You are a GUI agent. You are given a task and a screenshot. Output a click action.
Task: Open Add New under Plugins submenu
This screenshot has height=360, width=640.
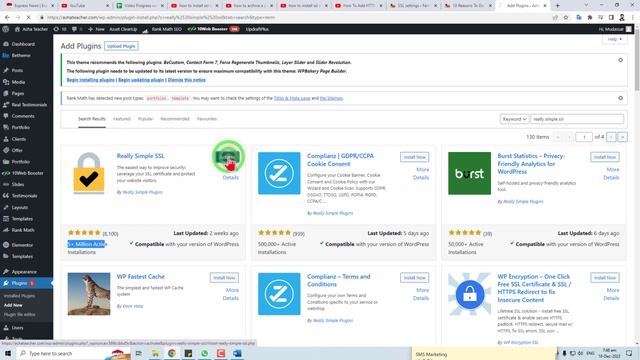coord(13,305)
